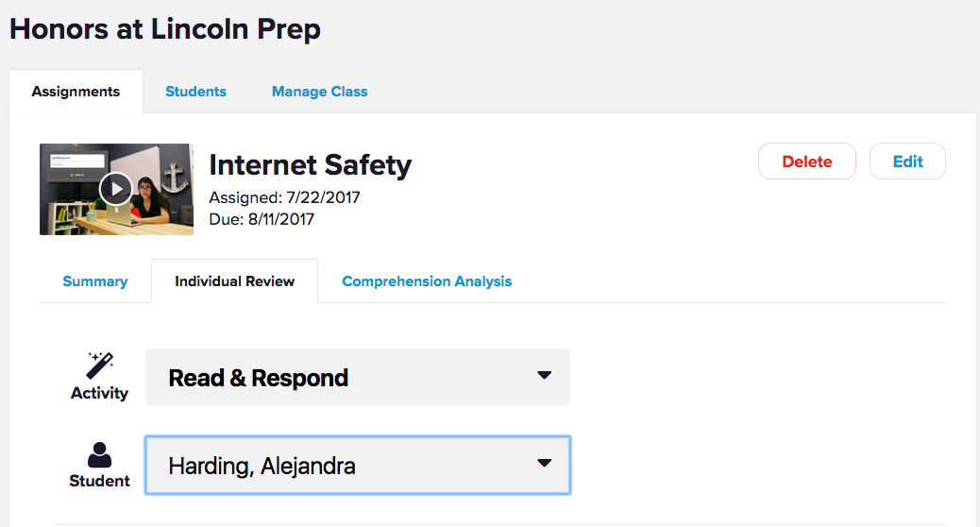Click the Honors at Lincoln Prep heading

coord(165,29)
